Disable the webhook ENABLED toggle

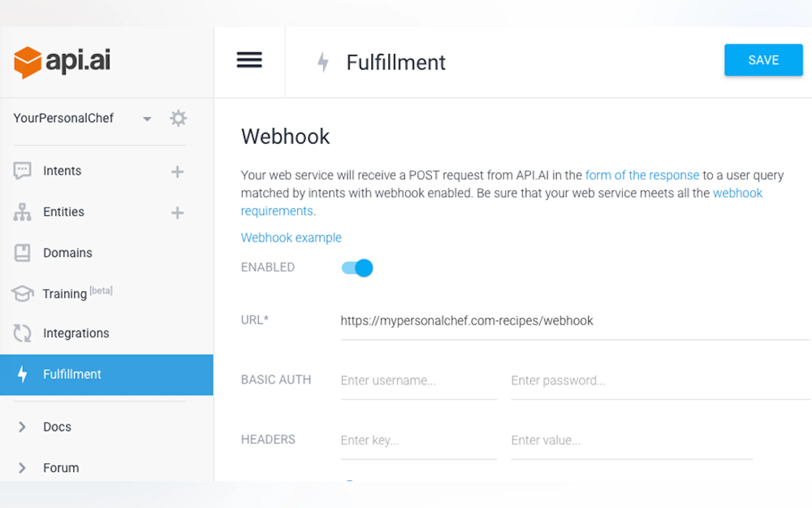click(x=357, y=268)
